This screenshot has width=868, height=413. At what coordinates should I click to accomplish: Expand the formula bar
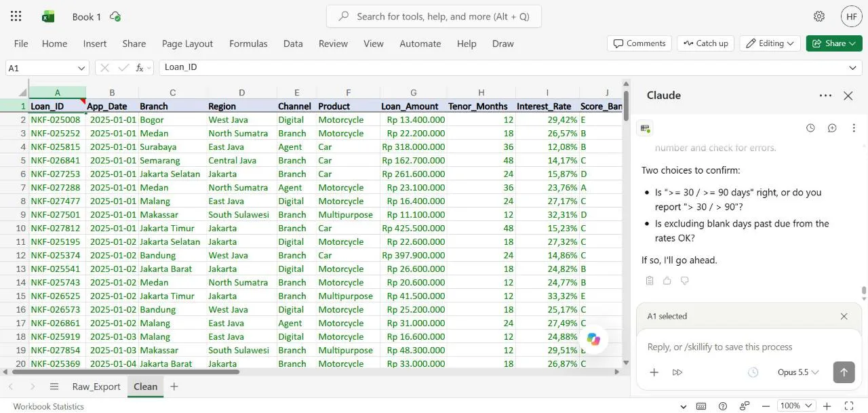pyautogui.click(x=852, y=68)
